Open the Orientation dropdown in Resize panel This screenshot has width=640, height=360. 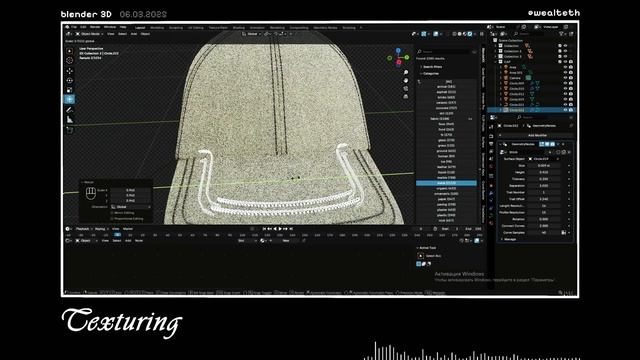pos(131,207)
